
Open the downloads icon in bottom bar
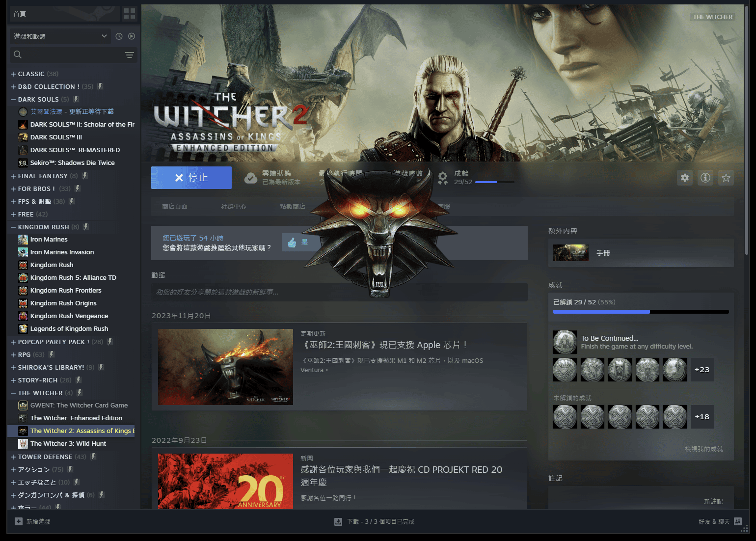coord(338,521)
